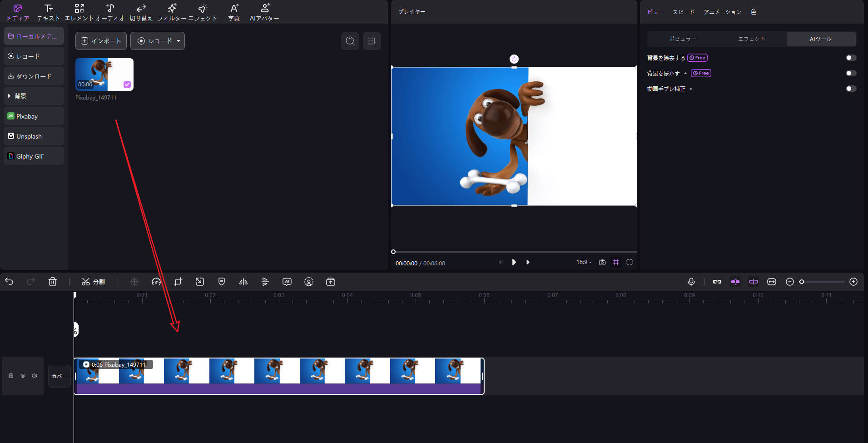
Task: Zoom in timeline with plus icon
Action: click(x=853, y=282)
